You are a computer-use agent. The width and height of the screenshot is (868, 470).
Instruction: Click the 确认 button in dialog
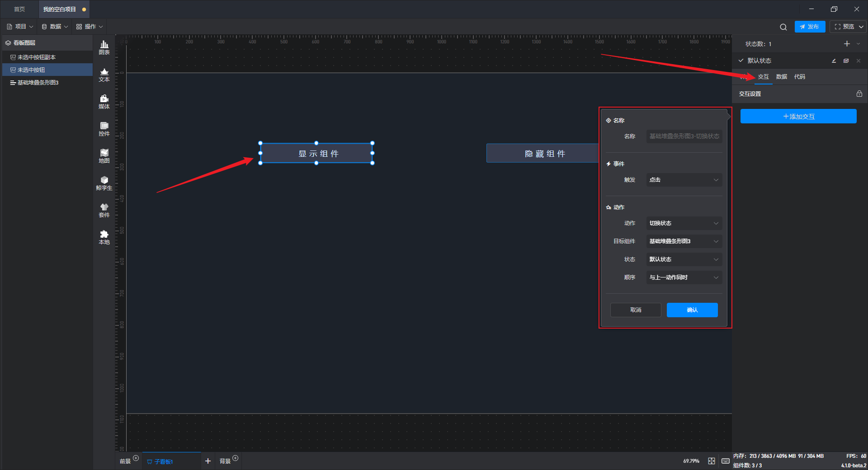(692, 310)
